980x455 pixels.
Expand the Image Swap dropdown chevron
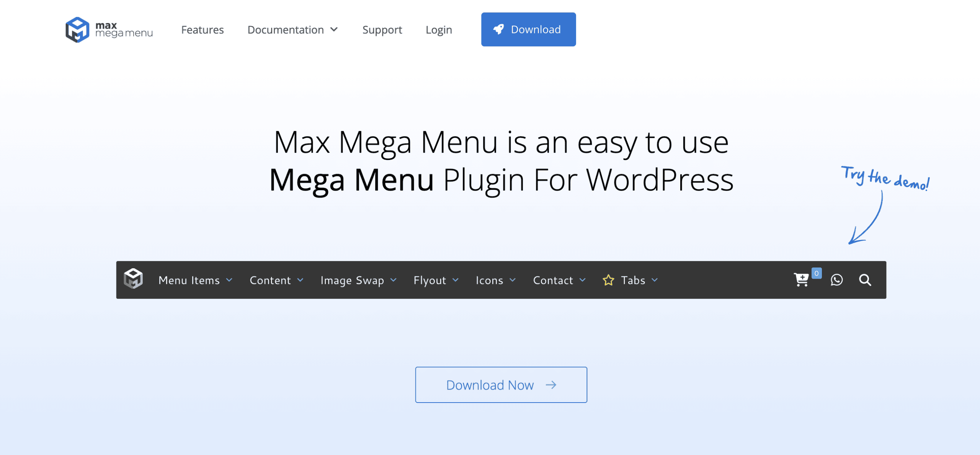tap(393, 280)
